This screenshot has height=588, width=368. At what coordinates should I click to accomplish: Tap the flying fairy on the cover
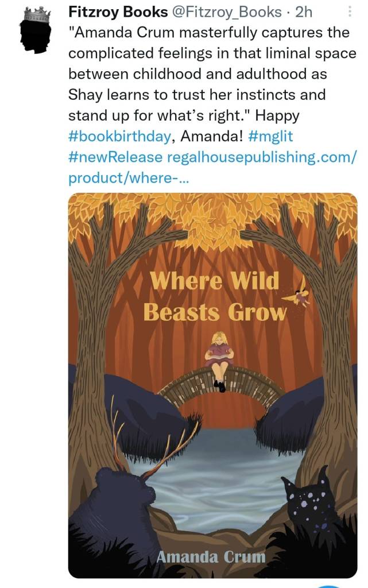pyautogui.click(x=300, y=297)
